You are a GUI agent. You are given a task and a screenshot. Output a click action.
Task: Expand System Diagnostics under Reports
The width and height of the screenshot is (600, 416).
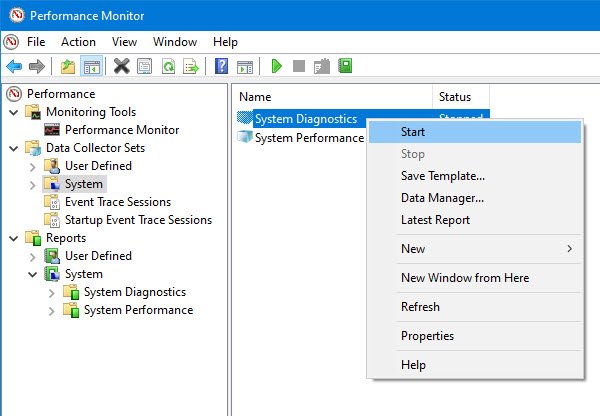click(52, 292)
